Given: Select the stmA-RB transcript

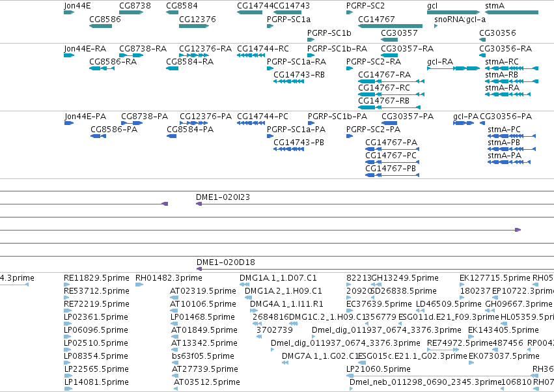Looking at the screenshot, I should point(512,81).
